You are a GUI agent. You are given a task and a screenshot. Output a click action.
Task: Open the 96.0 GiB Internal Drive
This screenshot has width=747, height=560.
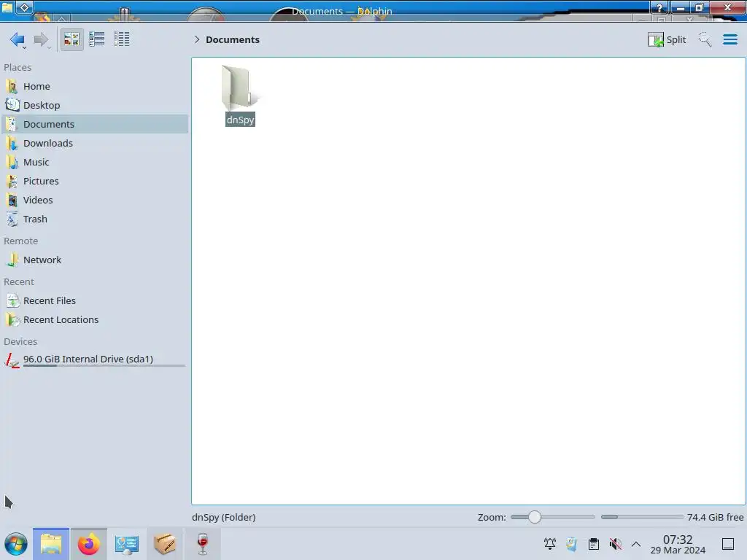[x=96, y=359]
